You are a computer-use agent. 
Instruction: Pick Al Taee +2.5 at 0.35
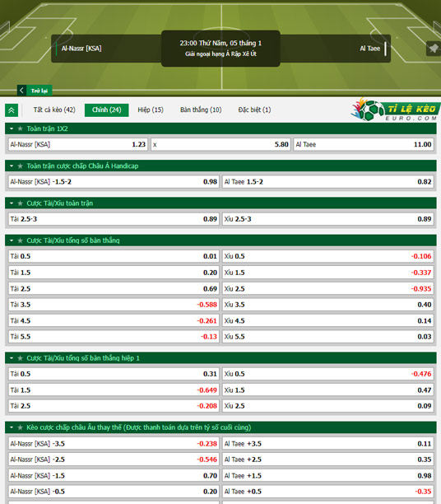[x=328, y=460]
